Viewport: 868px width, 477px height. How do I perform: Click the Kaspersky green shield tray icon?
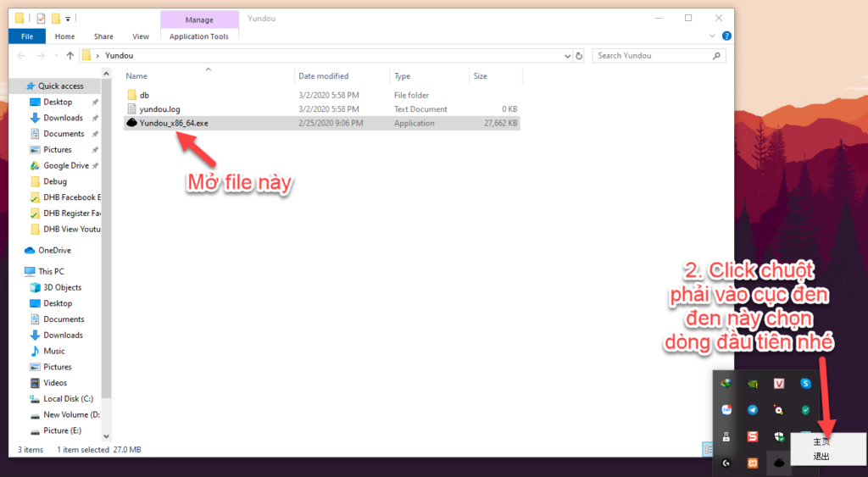tap(805, 410)
